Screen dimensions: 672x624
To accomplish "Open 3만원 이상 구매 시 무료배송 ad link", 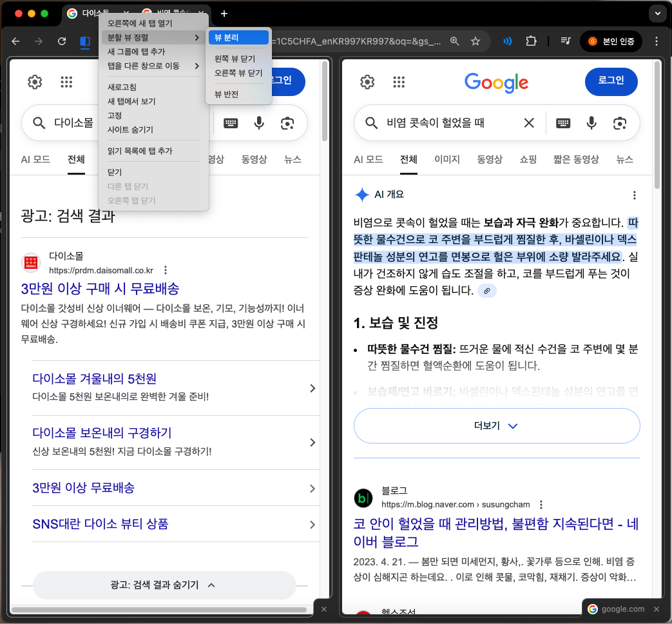I will (100, 289).
